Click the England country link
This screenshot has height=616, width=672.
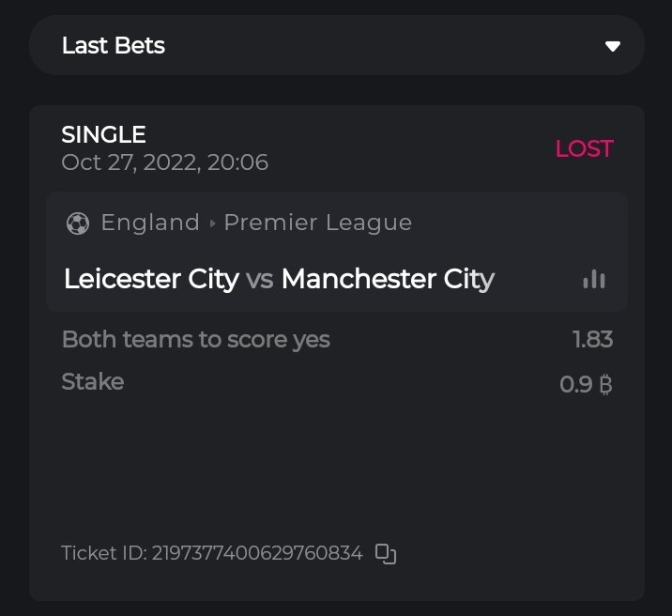click(150, 223)
